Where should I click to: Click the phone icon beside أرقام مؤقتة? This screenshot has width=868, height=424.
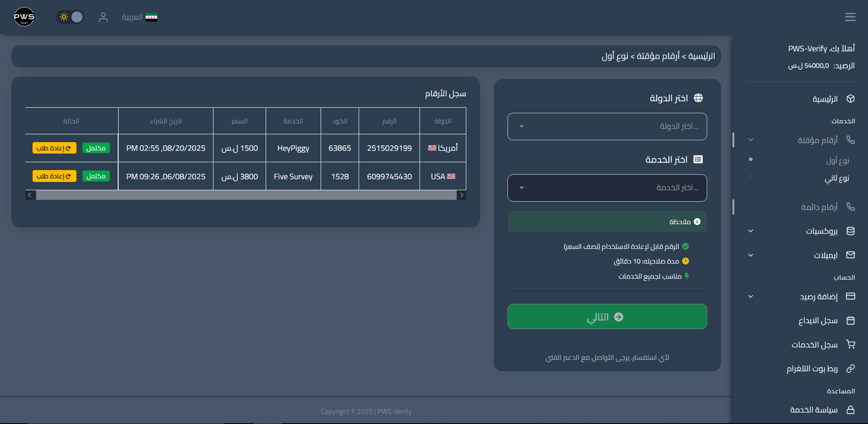click(851, 140)
